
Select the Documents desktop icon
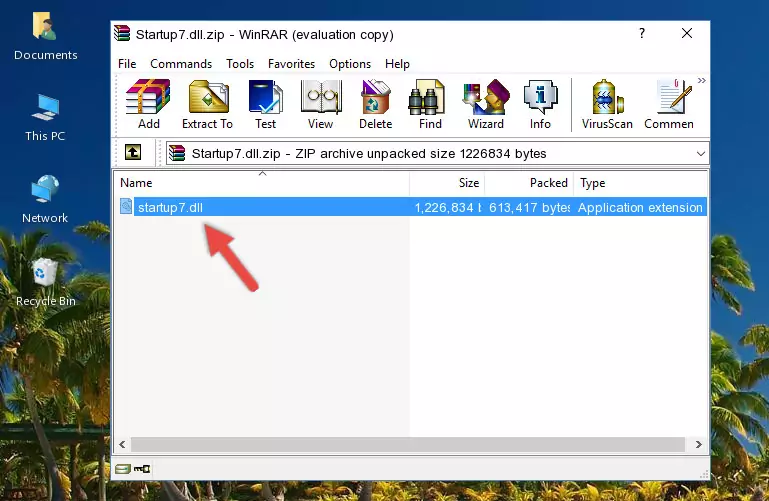[46, 36]
